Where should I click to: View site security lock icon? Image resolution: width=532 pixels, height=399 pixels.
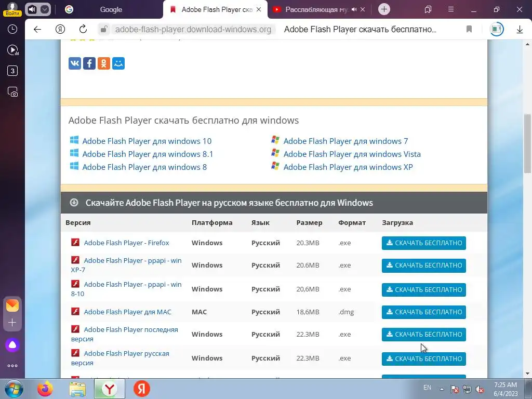click(104, 29)
